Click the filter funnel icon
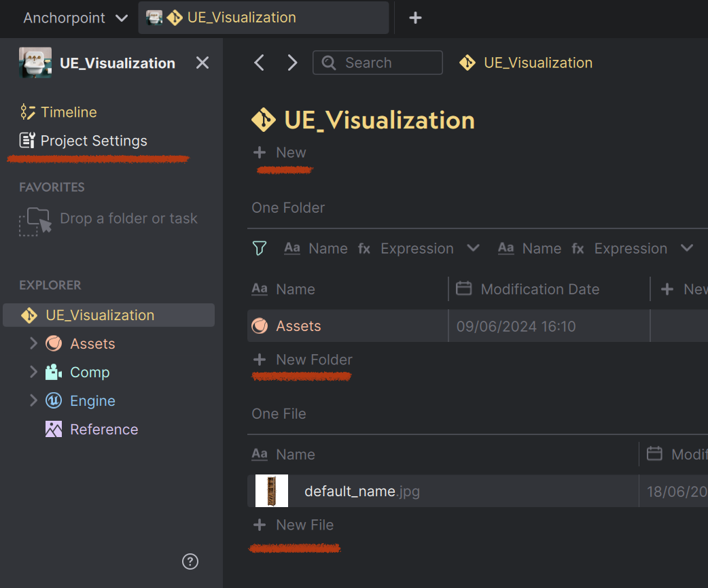Image resolution: width=708 pixels, height=588 pixels. click(260, 248)
